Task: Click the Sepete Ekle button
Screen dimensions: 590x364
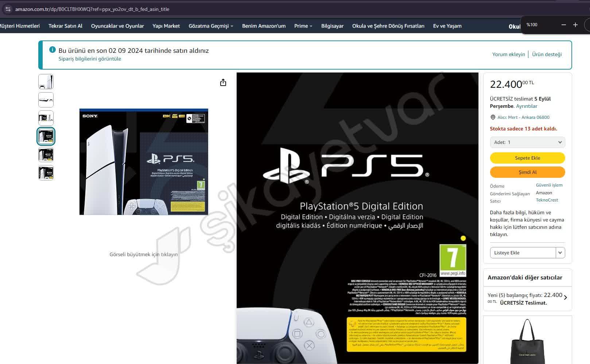Action: point(527,158)
